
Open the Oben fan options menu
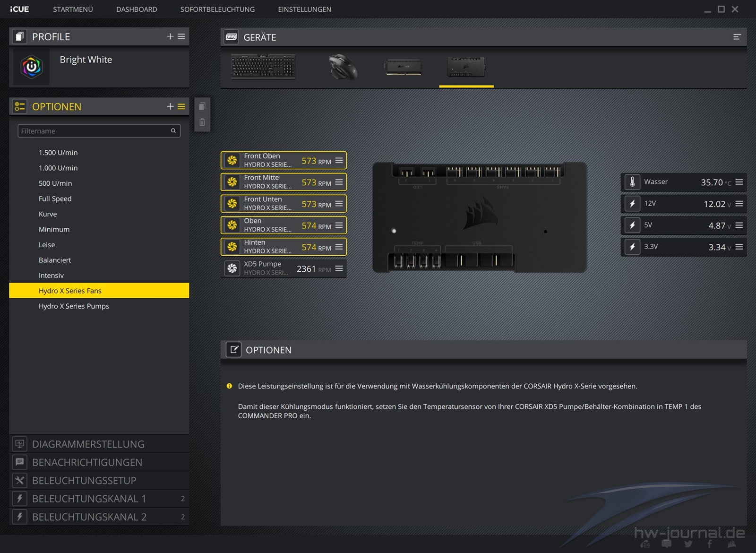[339, 225]
